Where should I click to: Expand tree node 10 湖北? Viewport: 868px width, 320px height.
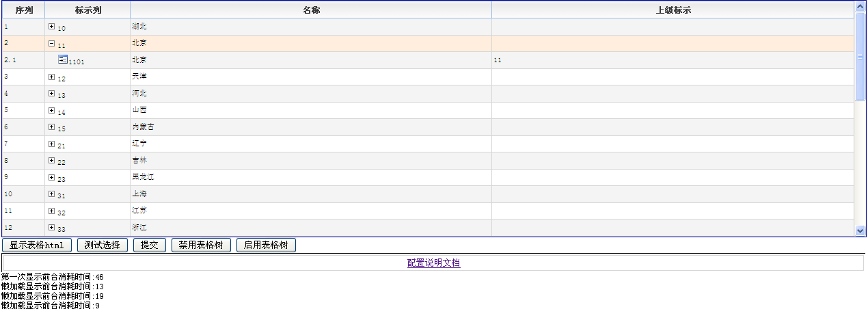point(52,26)
